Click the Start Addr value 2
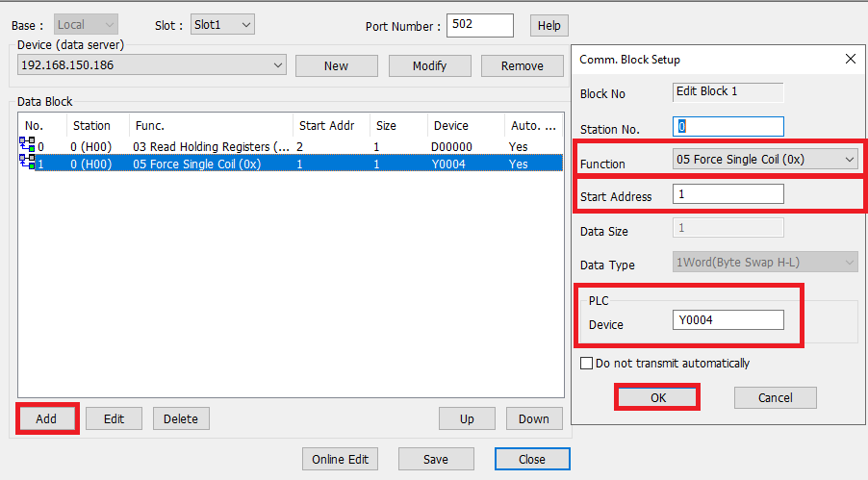This screenshot has height=480, width=868. tap(299, 147)
